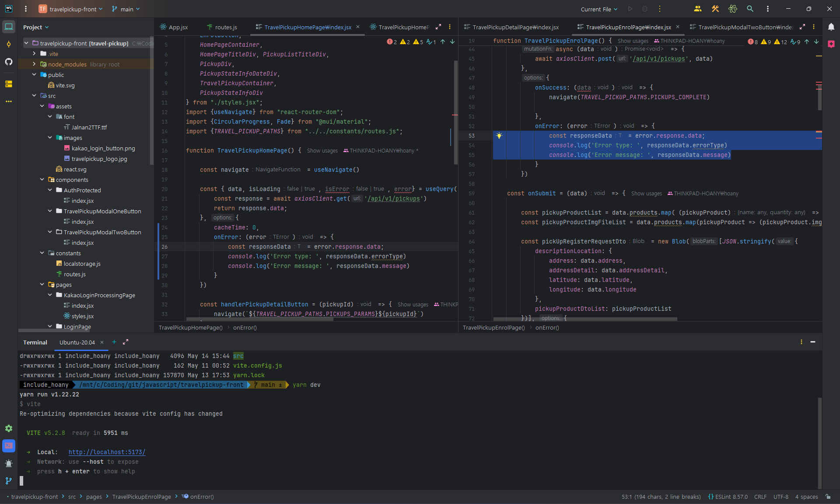Collapse the components folder
The image size is (840, 504).
click(42, 180)
